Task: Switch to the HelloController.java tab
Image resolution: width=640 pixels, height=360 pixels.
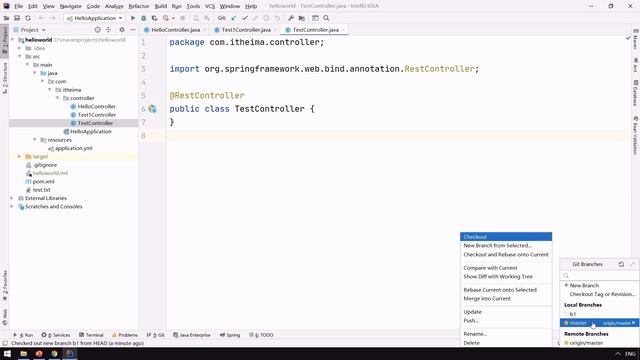Action: (176, 30)
